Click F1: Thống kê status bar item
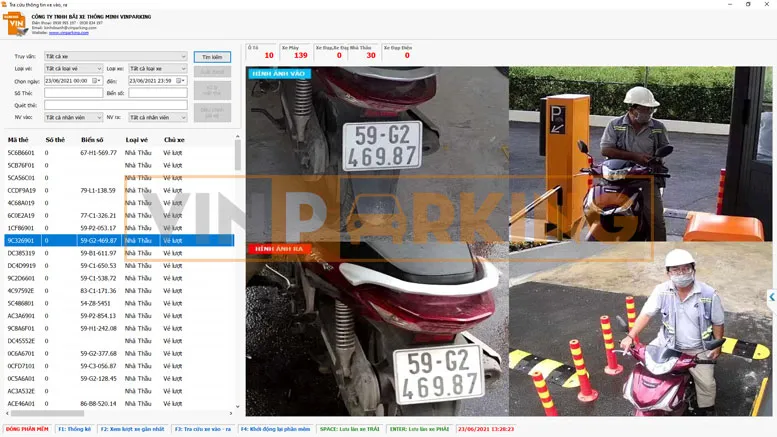 pos(74,429)
